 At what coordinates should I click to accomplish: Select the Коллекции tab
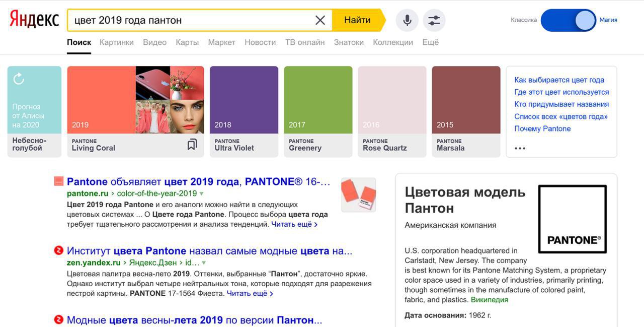pyautogui.click(x=393, y=42)
